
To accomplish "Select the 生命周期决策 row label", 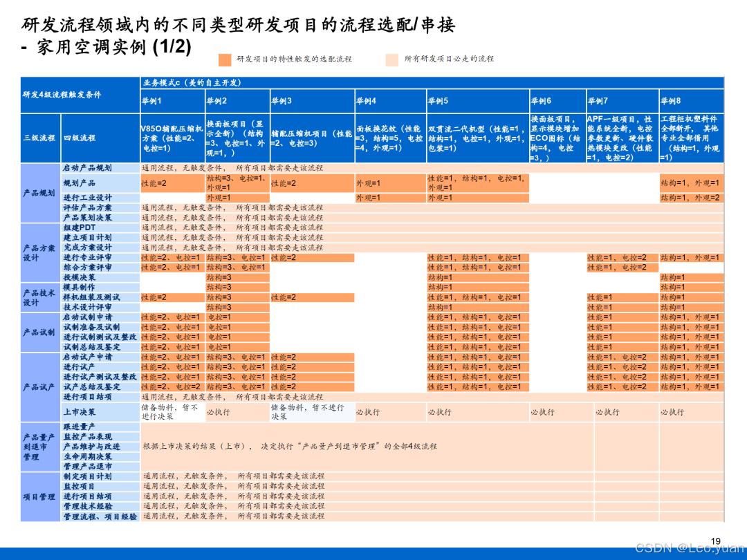I will click(x=100, y=457).
